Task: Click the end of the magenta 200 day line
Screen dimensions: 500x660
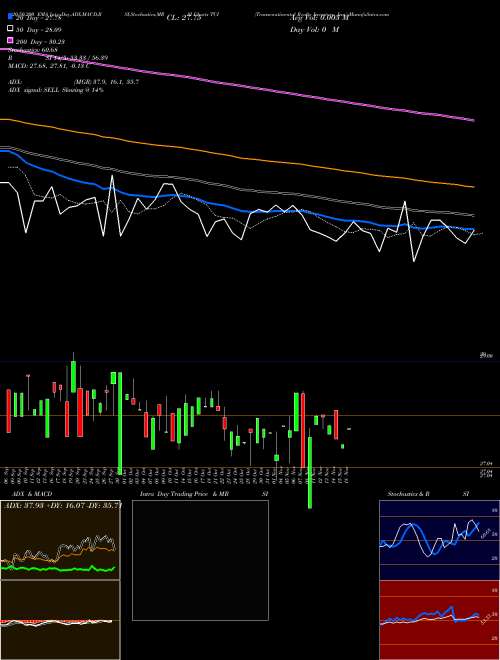Action: point(472,120)
